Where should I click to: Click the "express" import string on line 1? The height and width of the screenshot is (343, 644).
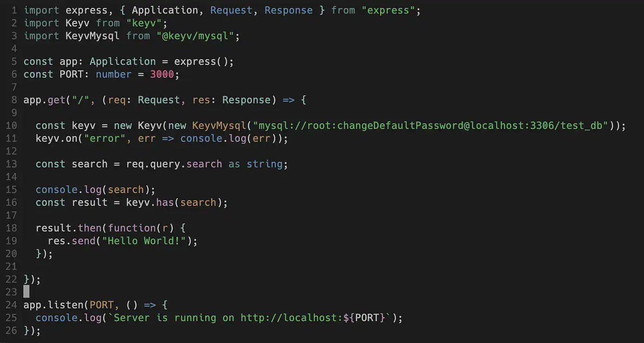tap(391, 10)
